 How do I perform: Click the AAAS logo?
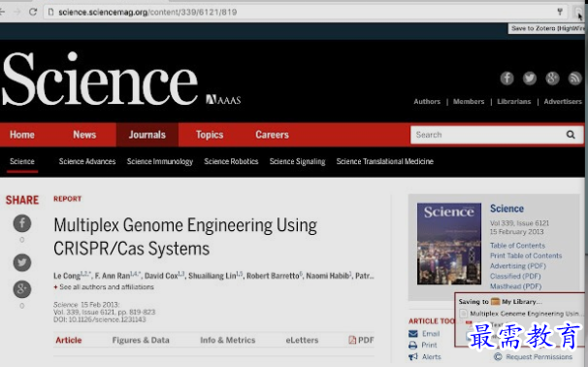click(x=223, y=99)
